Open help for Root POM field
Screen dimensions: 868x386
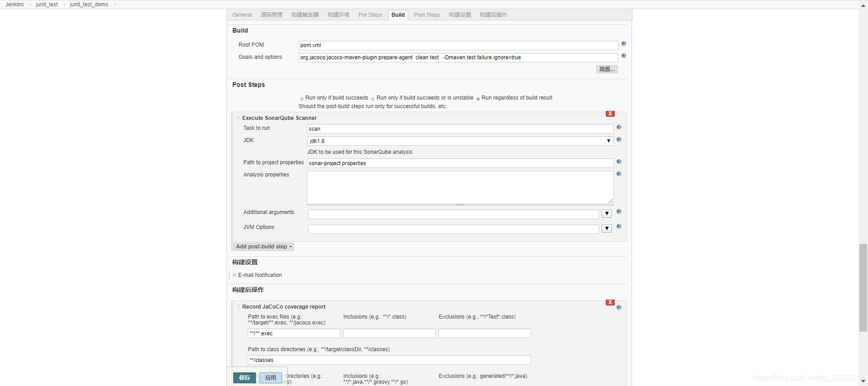(x=623, y=44)
